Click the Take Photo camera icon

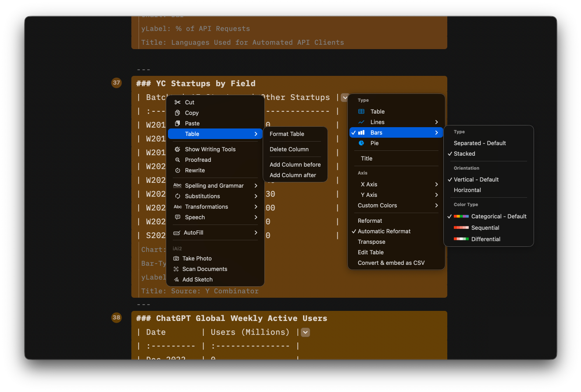pos(177,258)
